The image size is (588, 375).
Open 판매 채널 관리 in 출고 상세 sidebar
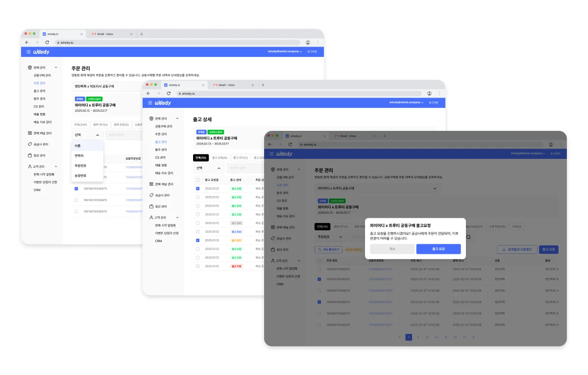pos(164,184)
